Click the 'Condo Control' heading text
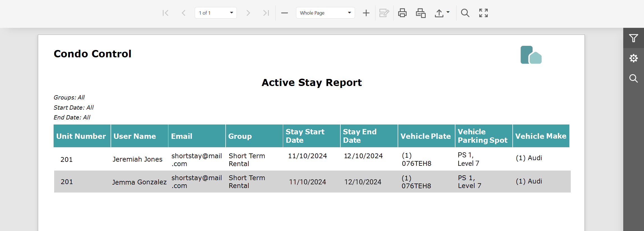644x231 pixels. (x=93, y=54)
